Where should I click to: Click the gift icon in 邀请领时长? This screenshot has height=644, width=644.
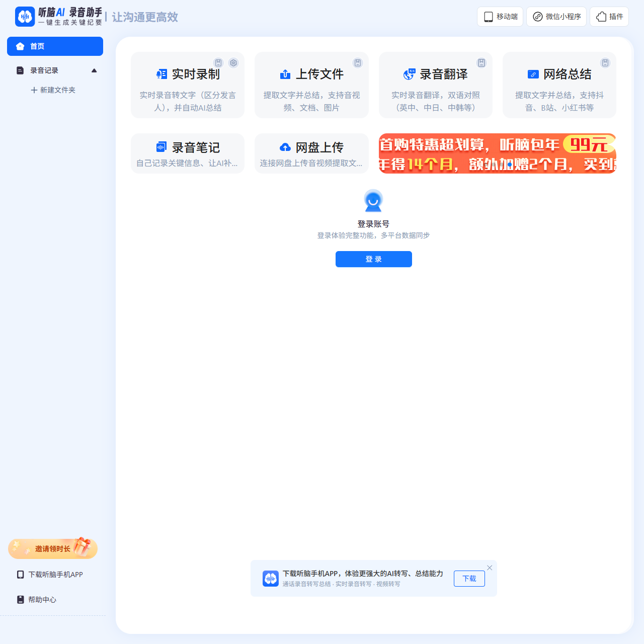[x=82, y=548]
